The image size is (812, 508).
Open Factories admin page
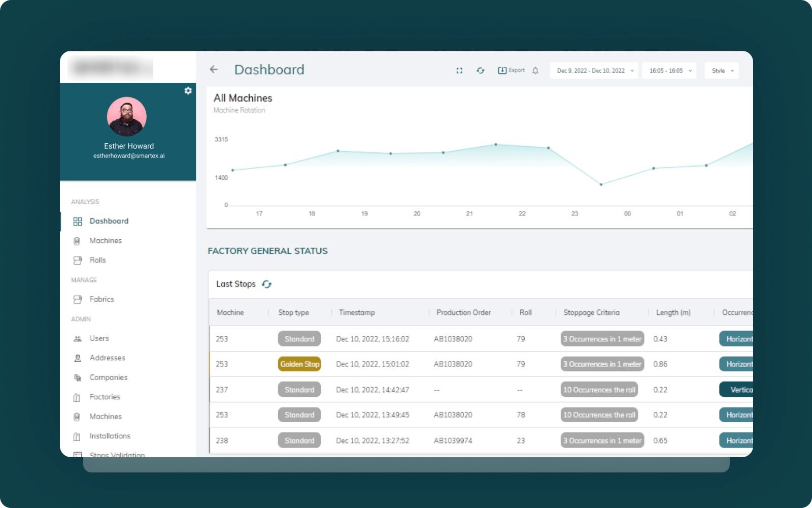pyautogui.click(x=105, y=397)
